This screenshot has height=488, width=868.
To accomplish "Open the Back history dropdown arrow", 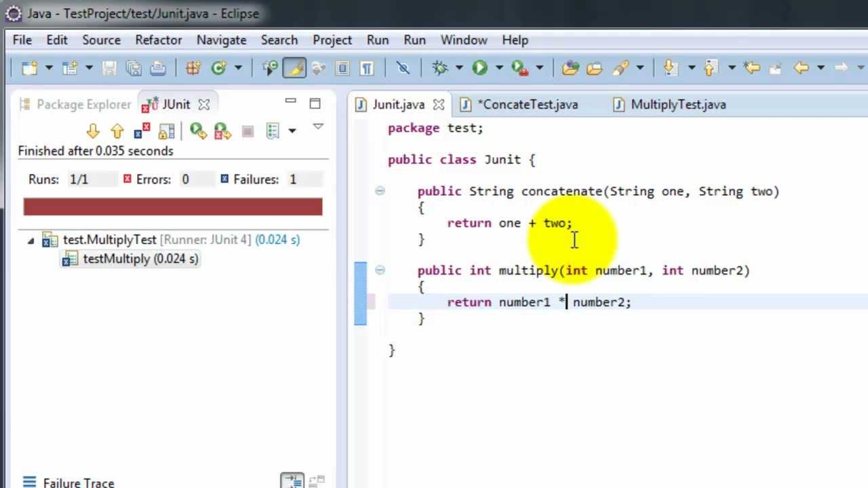I will pyautogui.click(x=821, y=68).
